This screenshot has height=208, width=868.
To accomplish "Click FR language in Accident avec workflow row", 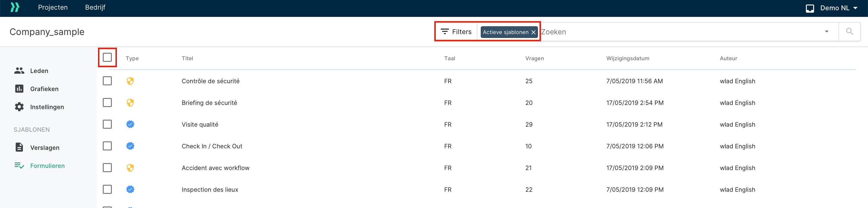I will point(448,168).
